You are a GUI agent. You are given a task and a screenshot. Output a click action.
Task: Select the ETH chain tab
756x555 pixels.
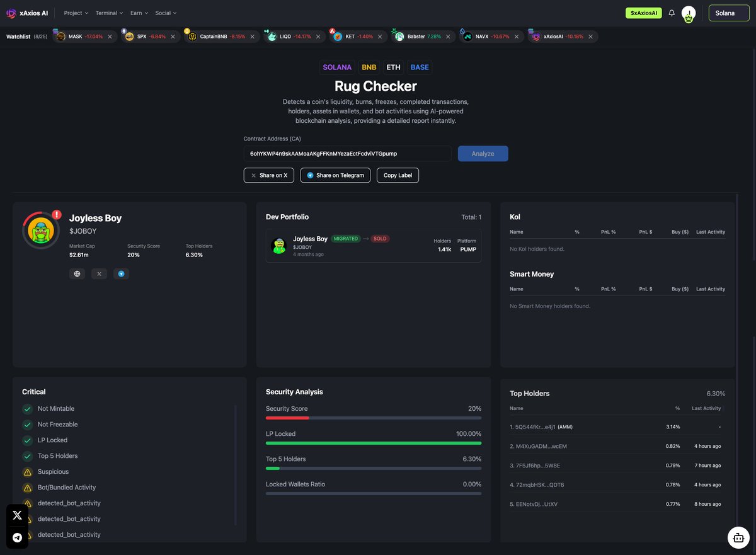pyautogui.click(x=393, y=67)
